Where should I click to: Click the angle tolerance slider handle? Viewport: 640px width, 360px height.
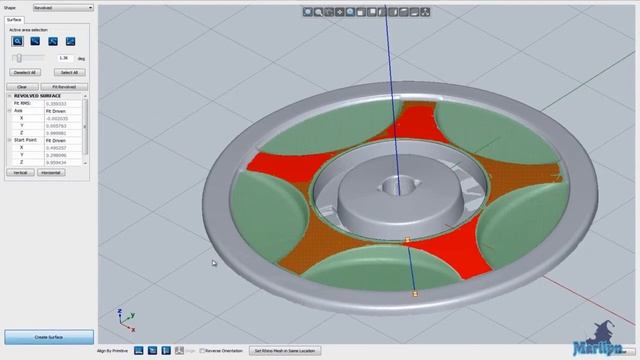pyautogui.click(x=19, y=58)
